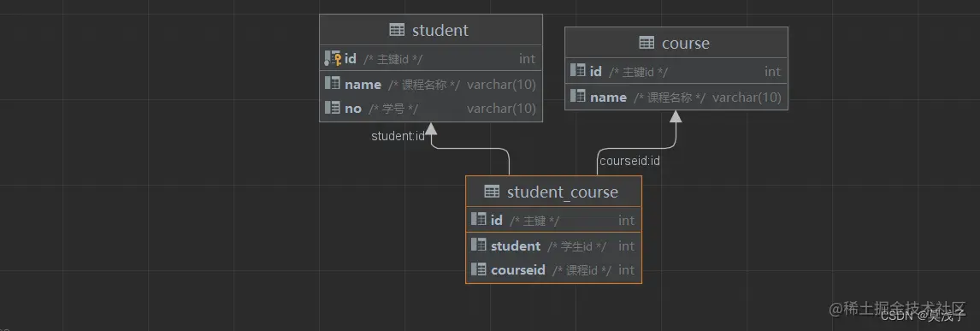Select the name column in course table
This screenshot has height=331, width=980.
pyautogui.click(x=676, y=98)
